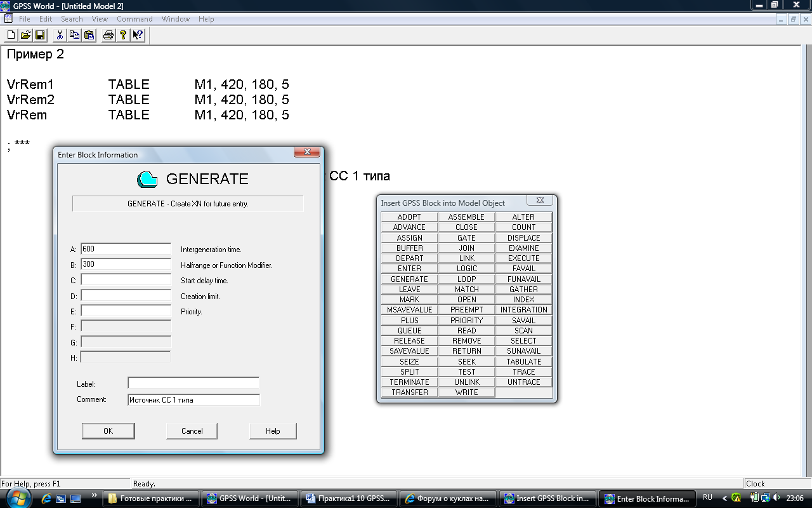Choose the PREEMPT block button
812x508 pixels.
466,310
